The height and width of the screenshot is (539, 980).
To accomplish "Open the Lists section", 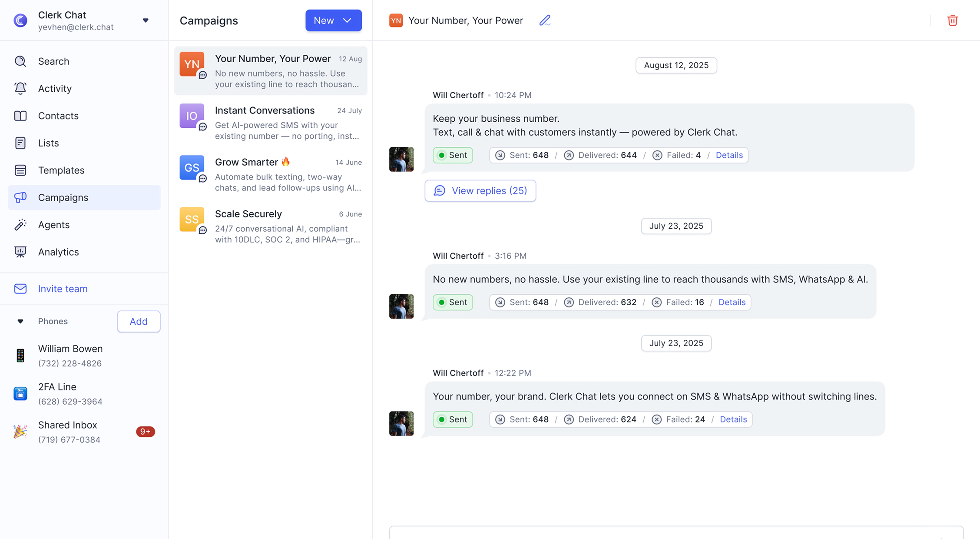I will [x=48, y=143].
